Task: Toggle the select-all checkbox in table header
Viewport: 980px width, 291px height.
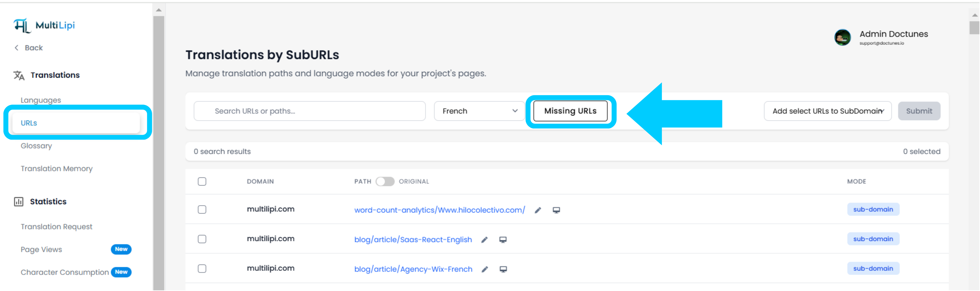Action: pos(202,182)
